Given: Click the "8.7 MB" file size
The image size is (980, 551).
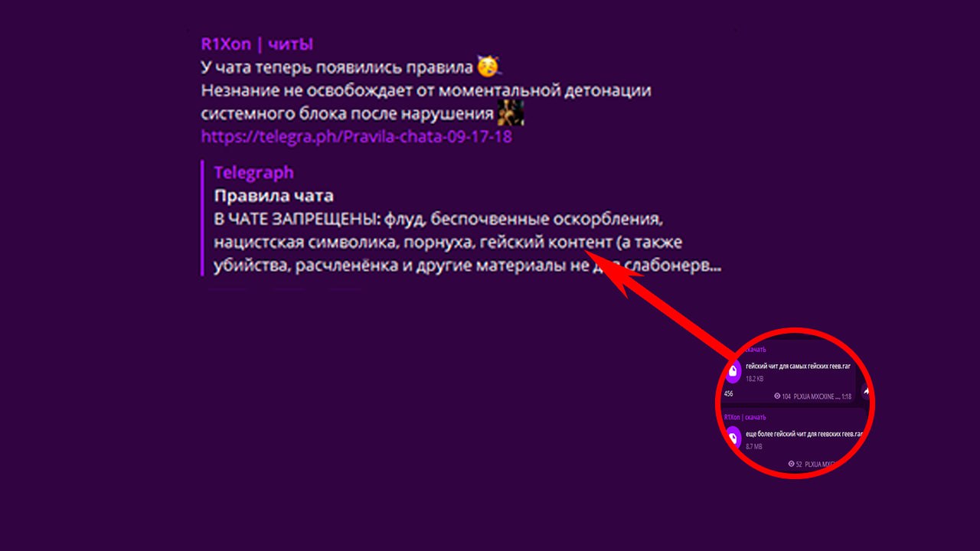Looking at the screenshot, I should coord(753,446).
